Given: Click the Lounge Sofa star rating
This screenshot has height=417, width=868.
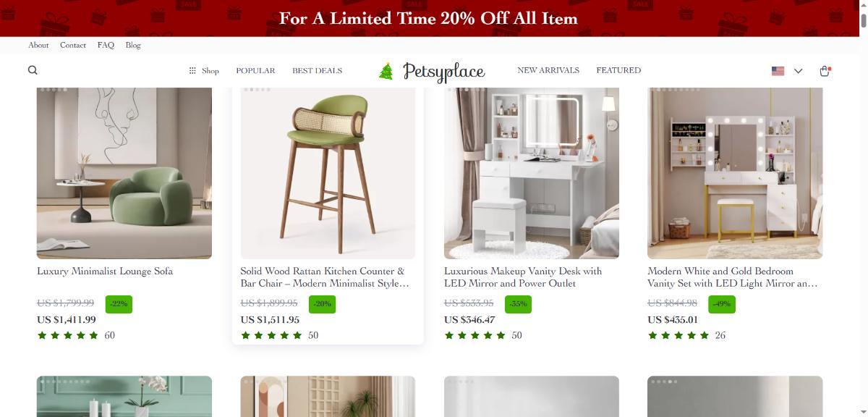Looking at the screenshot, I should point(67,335).
